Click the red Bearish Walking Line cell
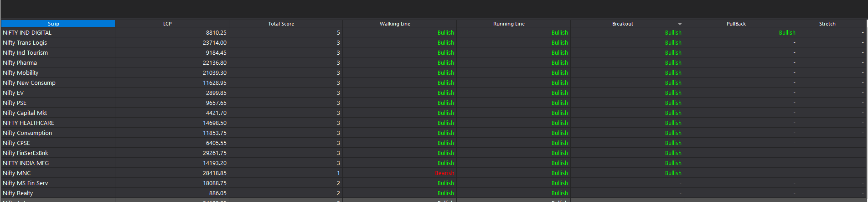Screen dimensions: 868x202 444,173
